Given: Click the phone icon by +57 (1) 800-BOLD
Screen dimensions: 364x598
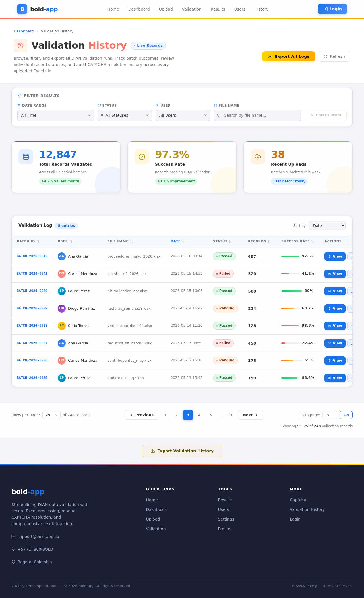Looking at the screenshot, I should 13,549.
